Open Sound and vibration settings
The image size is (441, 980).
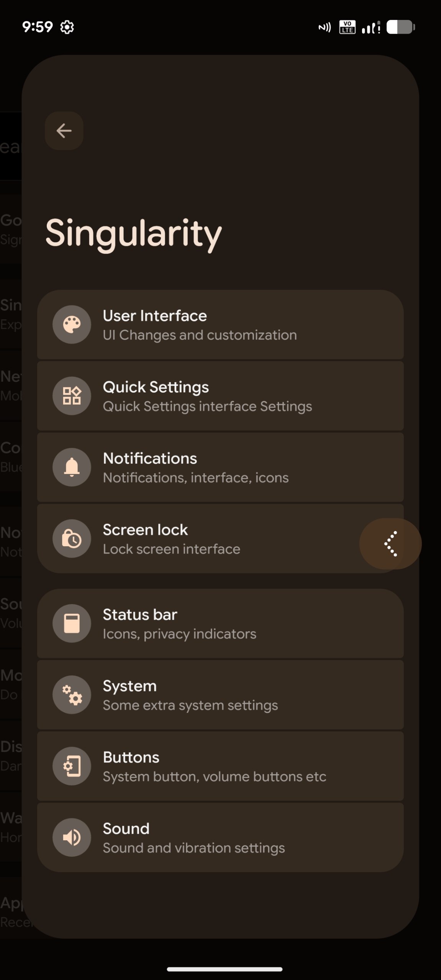[x=220, y=837]
